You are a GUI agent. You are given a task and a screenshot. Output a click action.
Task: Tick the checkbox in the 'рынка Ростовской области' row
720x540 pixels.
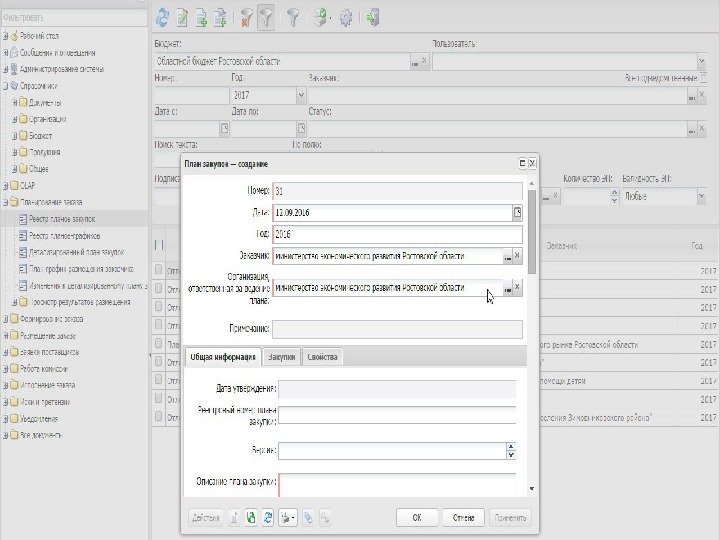[158, 343]
